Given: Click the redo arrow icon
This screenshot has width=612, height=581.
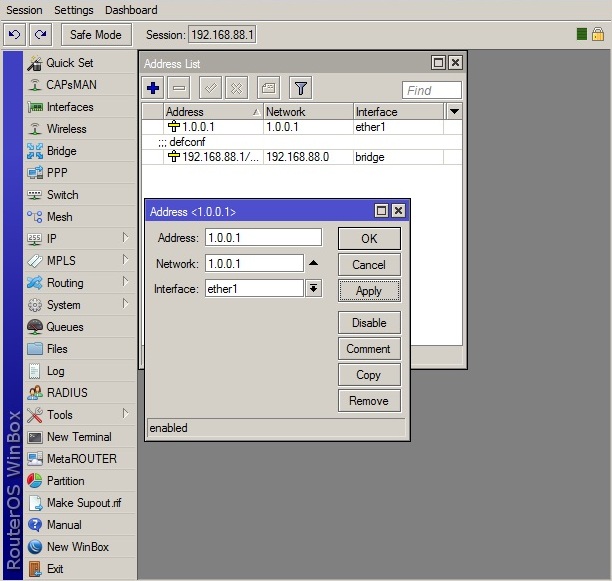Looking at the screenshot, I should point(41,35).
